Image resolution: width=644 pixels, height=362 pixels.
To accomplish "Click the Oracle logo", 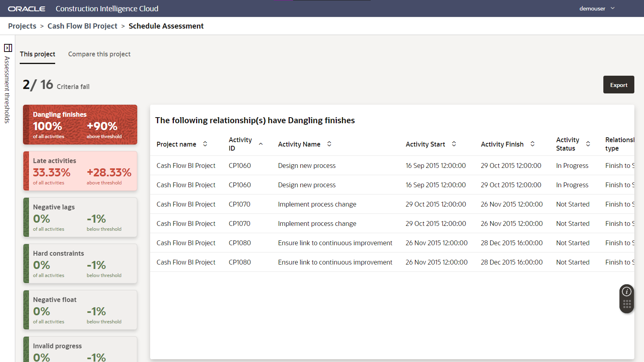I will pyautogui.click(x=27, y=9).
